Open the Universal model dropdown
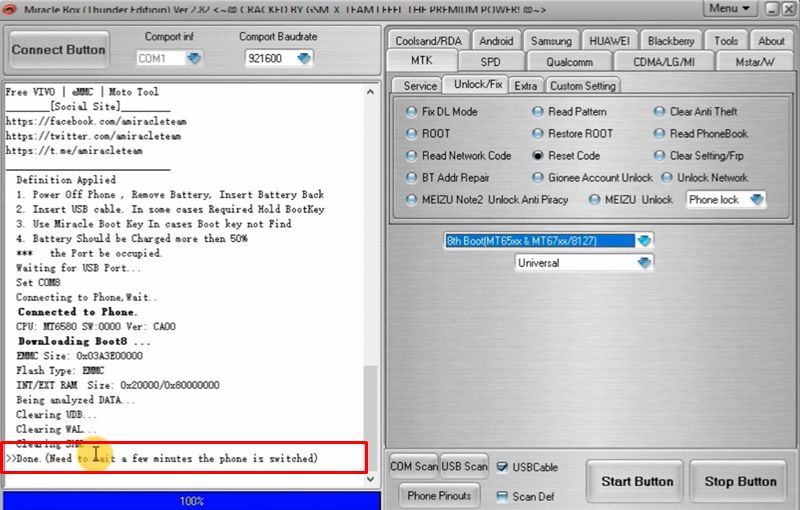Image resolution: width=800 pixels, height=510 pixels. (644, 263)
